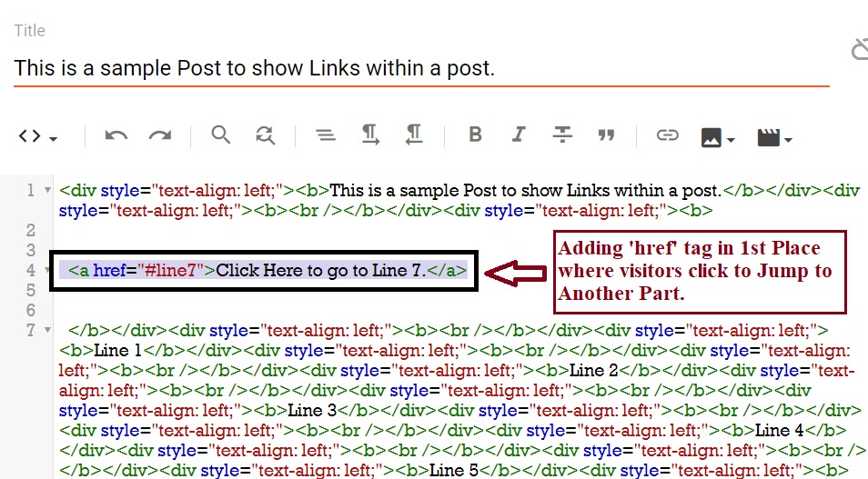This screenshot has width=868, height=479.
Task: Click the HTML view code icon
Action: (29, 135)
